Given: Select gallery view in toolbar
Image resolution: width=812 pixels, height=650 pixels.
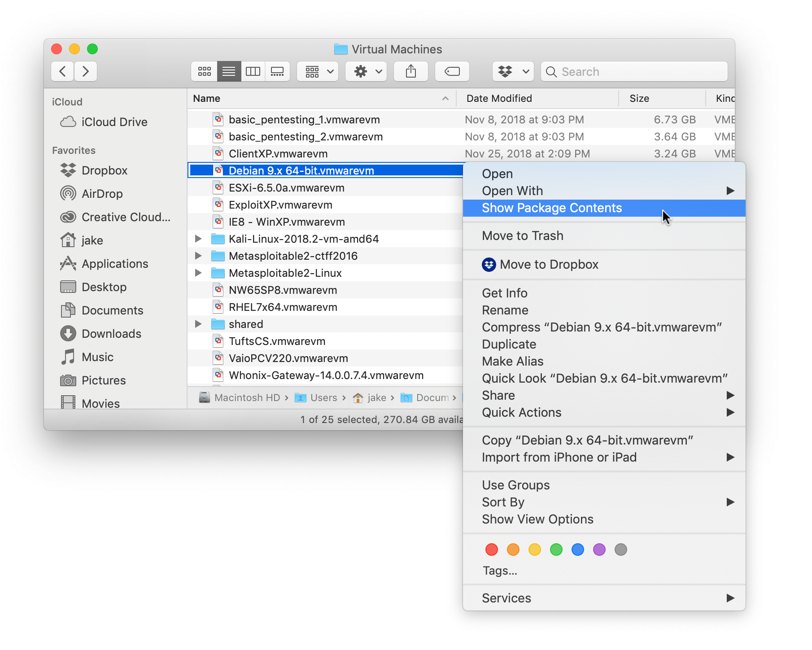Looking at the screenshot, I should coord(277,72).
